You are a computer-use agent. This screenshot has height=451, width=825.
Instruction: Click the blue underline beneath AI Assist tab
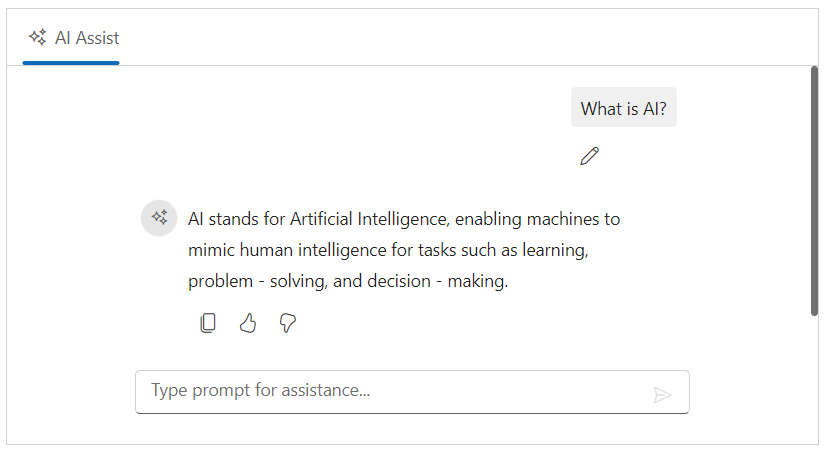coord(71,62)
